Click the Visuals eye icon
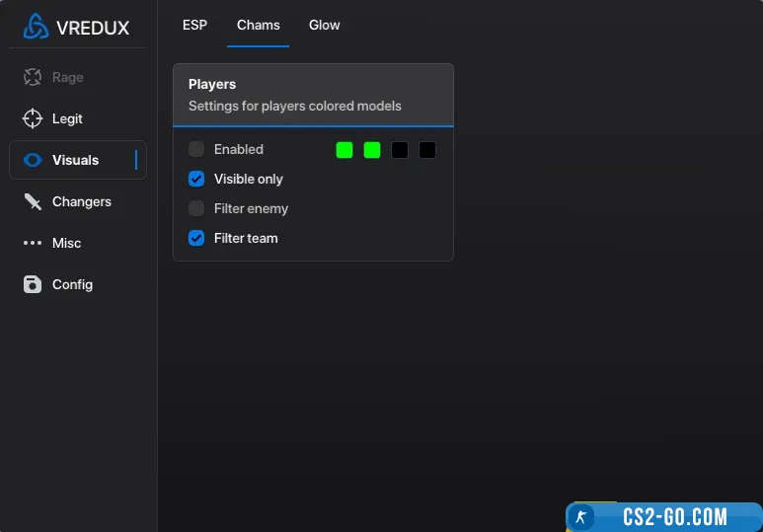Screen dimensions: 763x532 (33, 160)
